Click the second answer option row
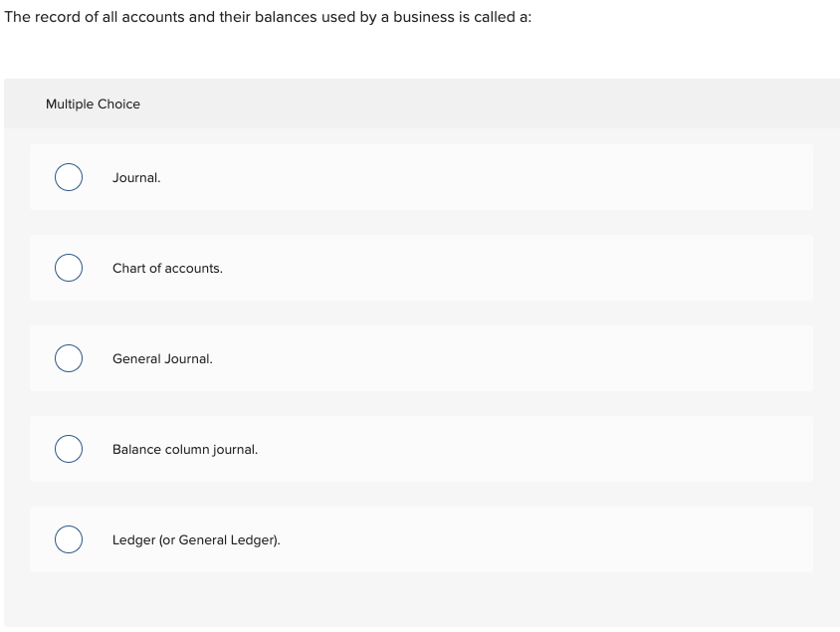840x632 pixels. 420,268
